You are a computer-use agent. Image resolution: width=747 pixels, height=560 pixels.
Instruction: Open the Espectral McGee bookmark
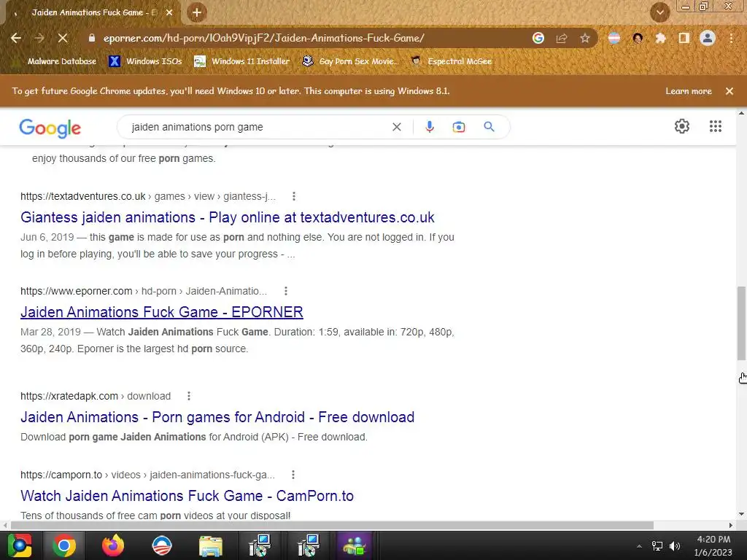click(451, 61)
